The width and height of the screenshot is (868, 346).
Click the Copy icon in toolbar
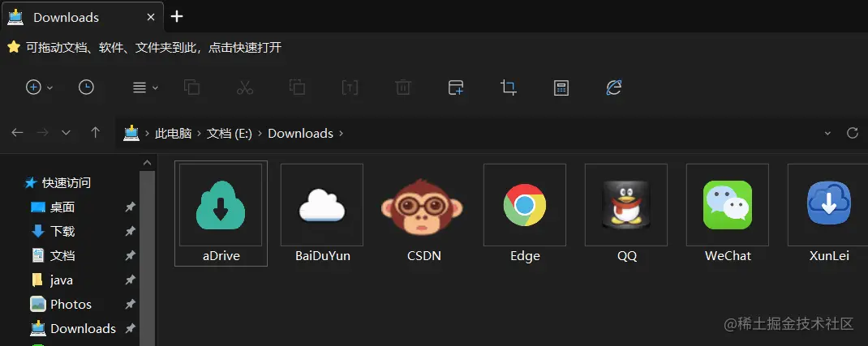(191, 88)
